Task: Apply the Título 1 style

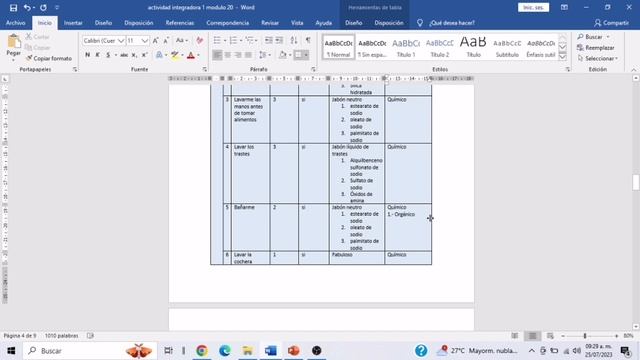Action: click(406, 47)
